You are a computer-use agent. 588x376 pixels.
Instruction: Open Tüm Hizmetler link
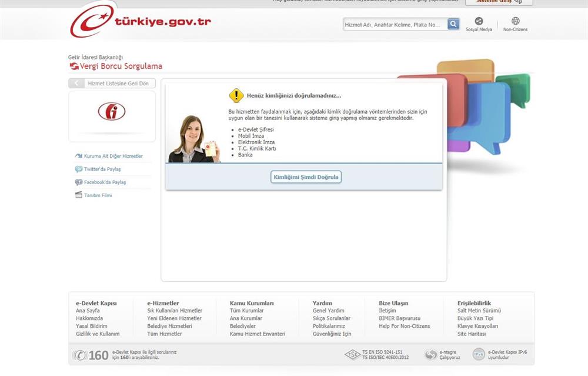pyautogui.click(x=164, y=334)
